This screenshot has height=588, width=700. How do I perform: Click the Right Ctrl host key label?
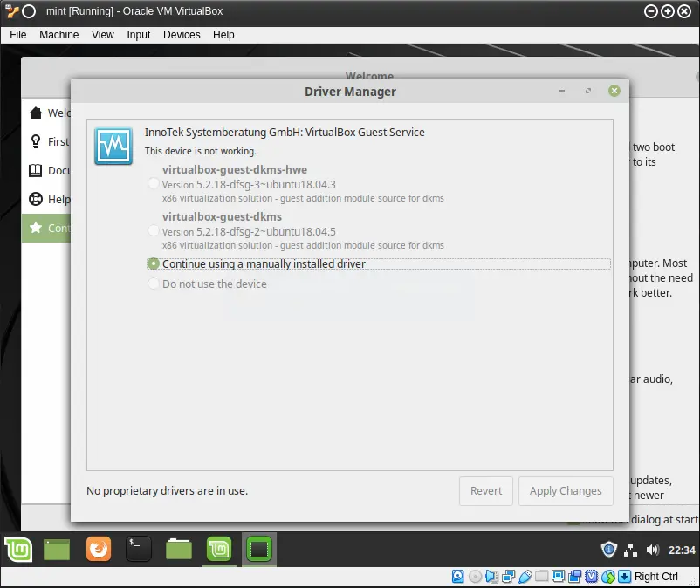655,577
